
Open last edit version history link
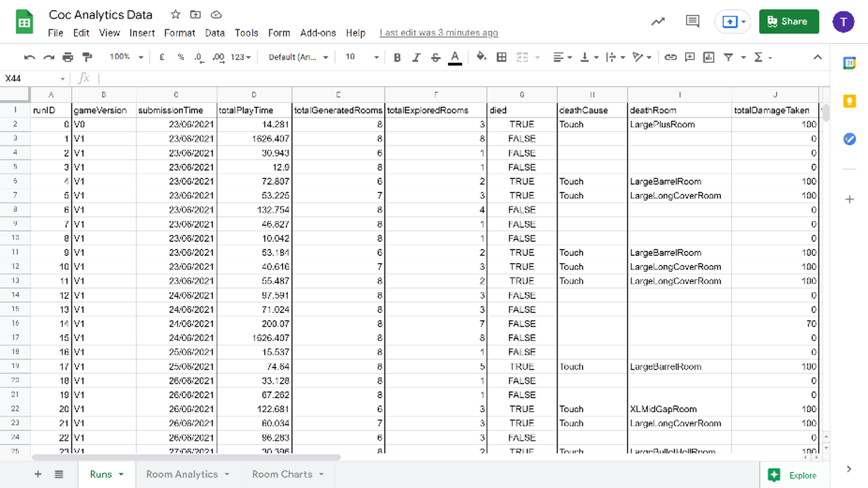pos(439,33)
